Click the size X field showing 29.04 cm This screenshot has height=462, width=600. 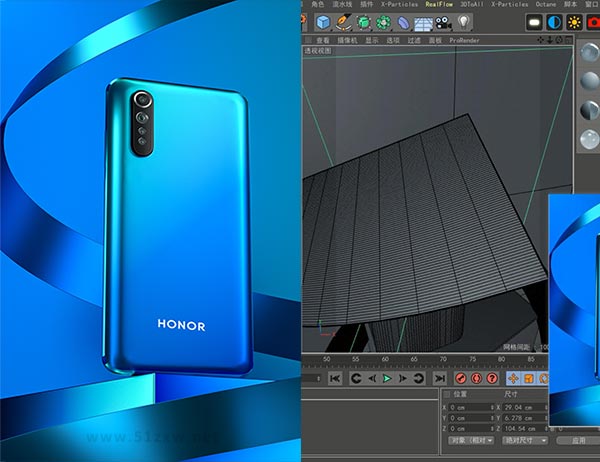(523, 408)
